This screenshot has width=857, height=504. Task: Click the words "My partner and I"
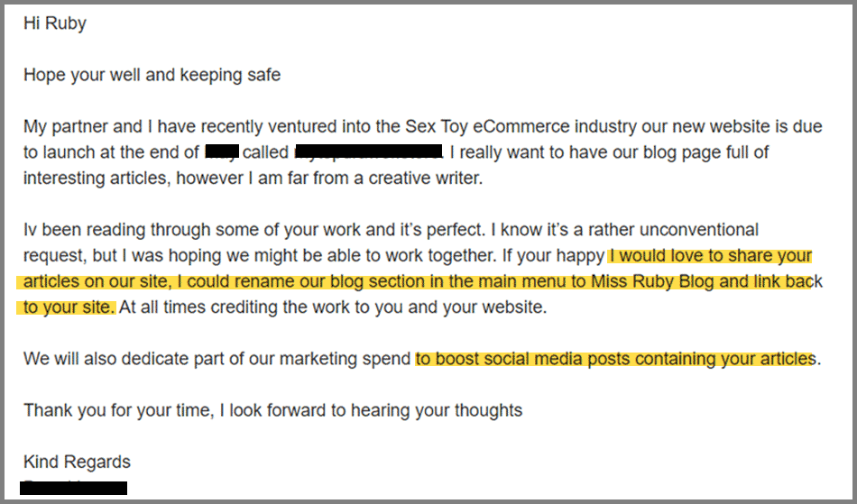coord(88,127)
